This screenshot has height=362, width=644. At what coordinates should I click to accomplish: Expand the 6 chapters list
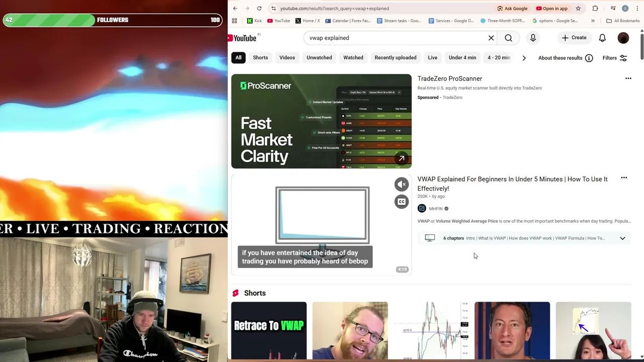622,238
